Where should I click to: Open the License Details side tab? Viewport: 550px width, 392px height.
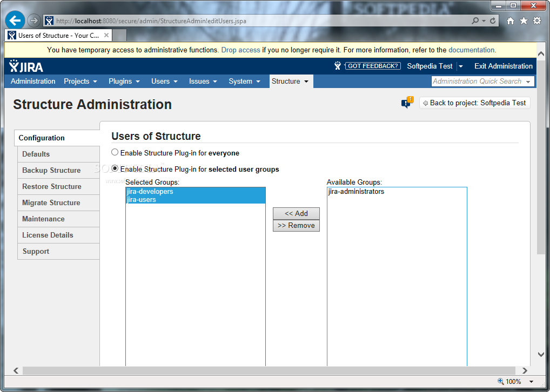tap(58, 235)
